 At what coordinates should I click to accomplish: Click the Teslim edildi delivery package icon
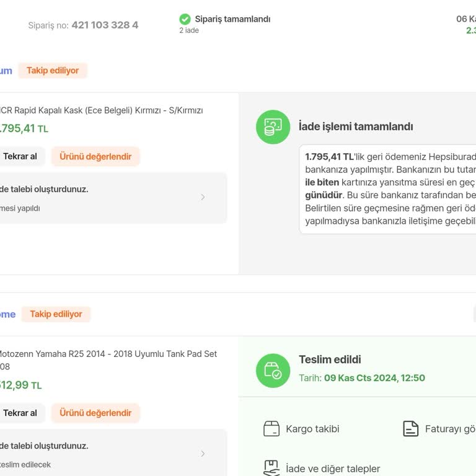273,371
